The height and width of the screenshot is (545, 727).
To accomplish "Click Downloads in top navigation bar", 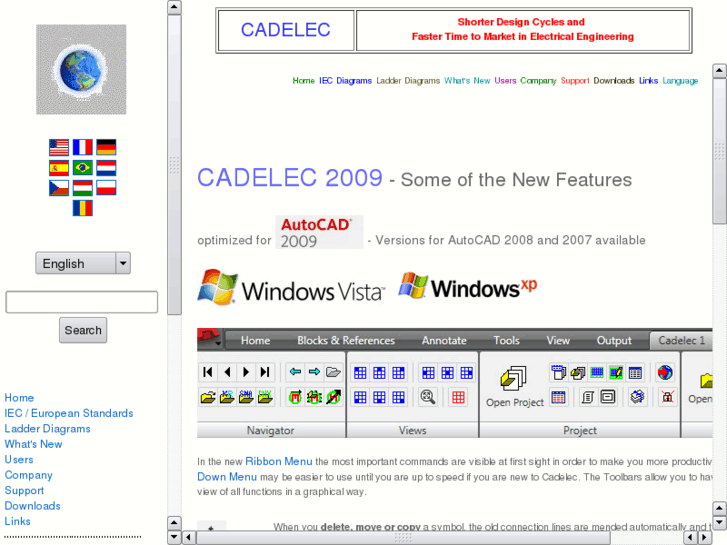I will 614,81.
